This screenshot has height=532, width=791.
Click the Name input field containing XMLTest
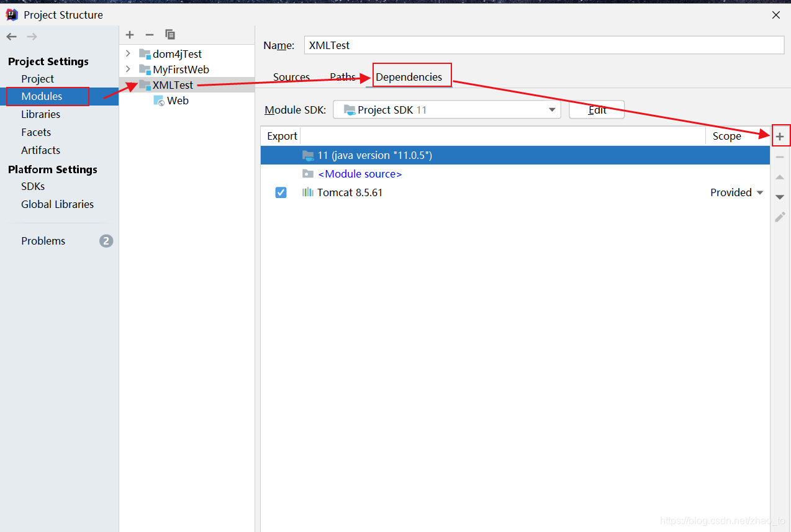point(545,45)
